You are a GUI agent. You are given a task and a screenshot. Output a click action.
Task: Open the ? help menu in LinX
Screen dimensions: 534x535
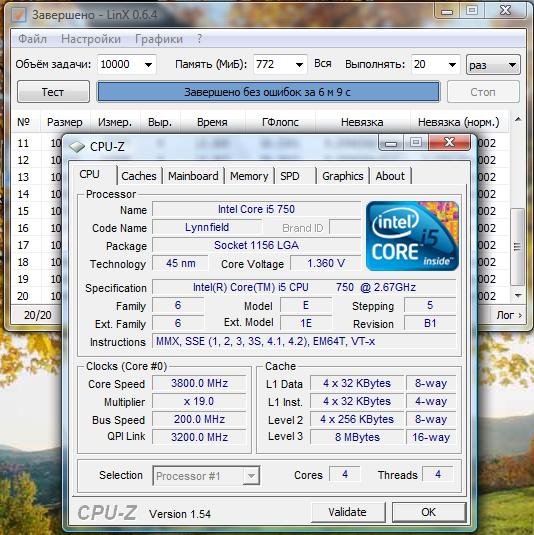coord(200,39)
